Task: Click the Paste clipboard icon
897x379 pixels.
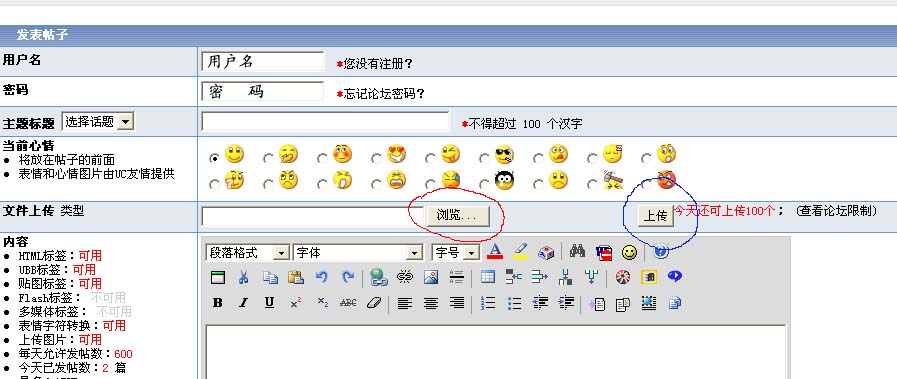Action: pyautogui.click(x=296, y=278)
